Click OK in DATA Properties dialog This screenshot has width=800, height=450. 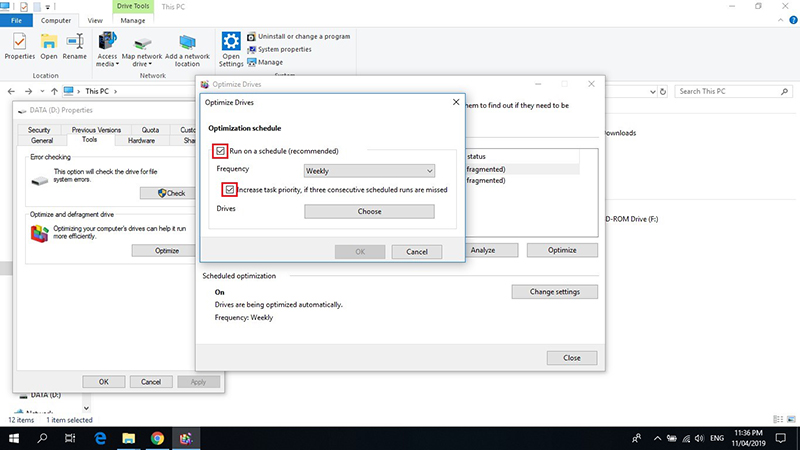(x=104, y=382)
